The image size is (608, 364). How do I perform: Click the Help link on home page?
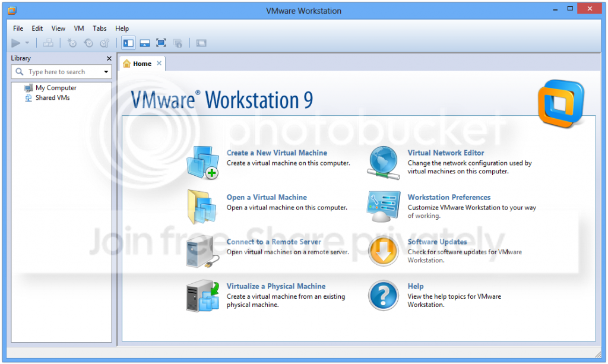point(416,286)
